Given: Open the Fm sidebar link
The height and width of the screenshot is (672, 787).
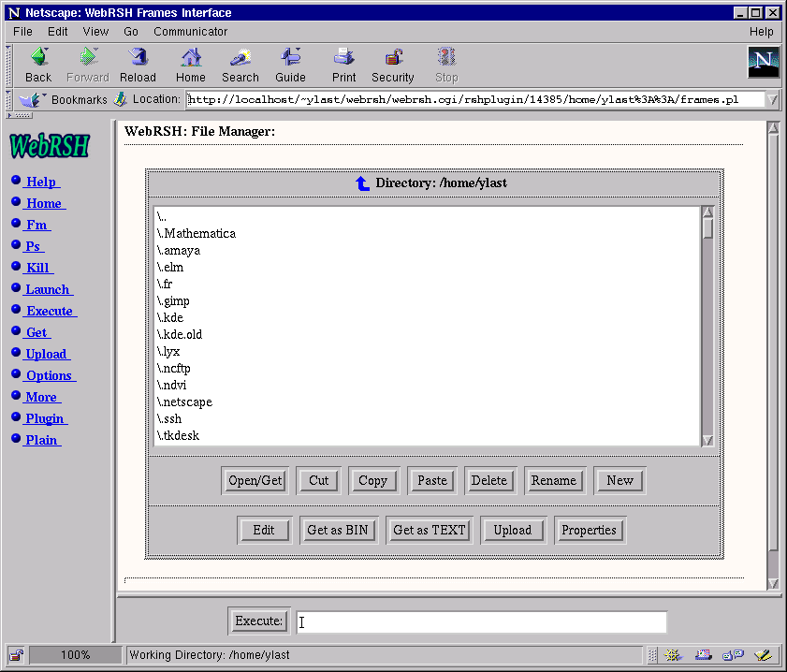Looking at the screenshot, I should click(x=37, y=225).
